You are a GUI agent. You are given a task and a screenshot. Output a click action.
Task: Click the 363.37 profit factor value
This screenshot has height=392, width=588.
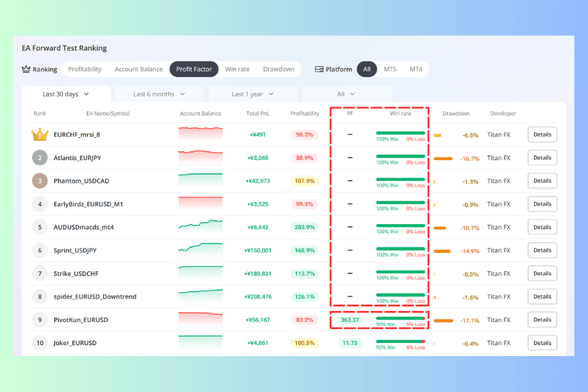pos(350,320)
